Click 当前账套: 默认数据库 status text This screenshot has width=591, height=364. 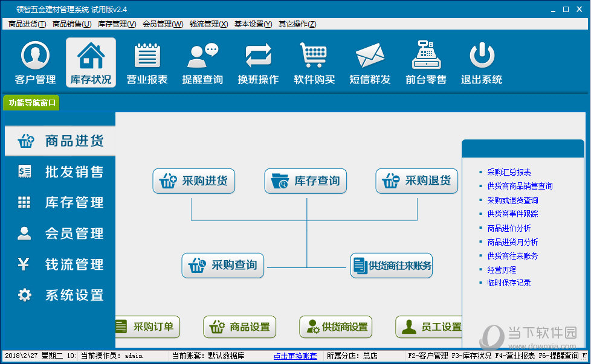click(x=208, y=356)
